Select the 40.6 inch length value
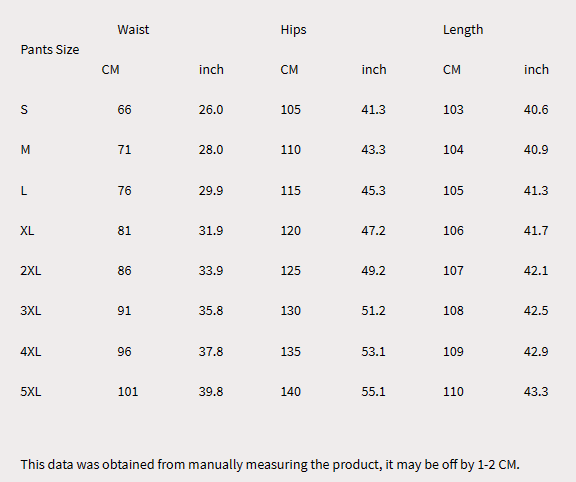Image resolution: width=576 pixels, height=482 pixels. click(536, 109)
